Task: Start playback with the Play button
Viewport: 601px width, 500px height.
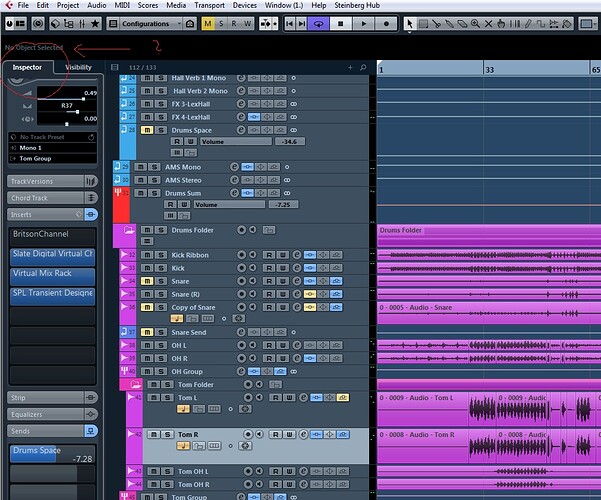Action: coord(363,24)
